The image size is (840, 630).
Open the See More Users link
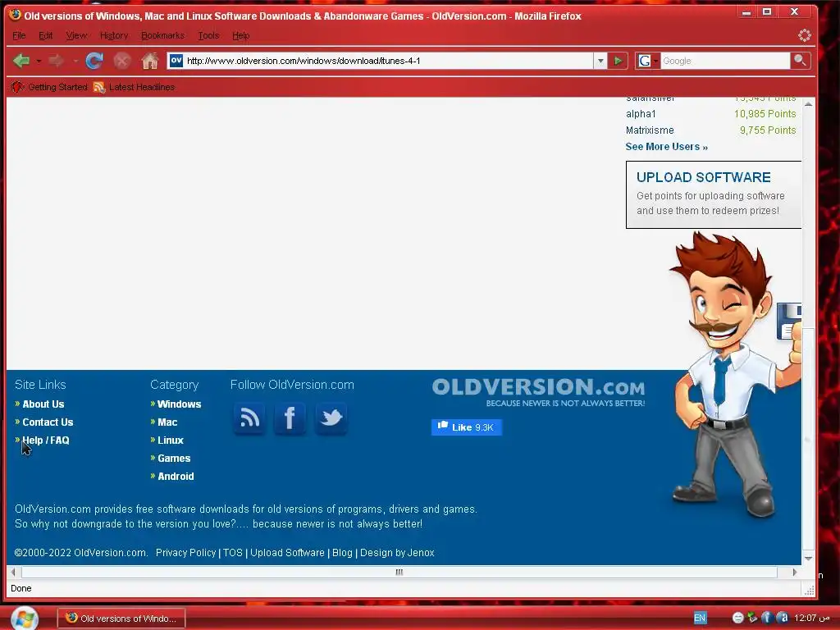pos(666,147)
